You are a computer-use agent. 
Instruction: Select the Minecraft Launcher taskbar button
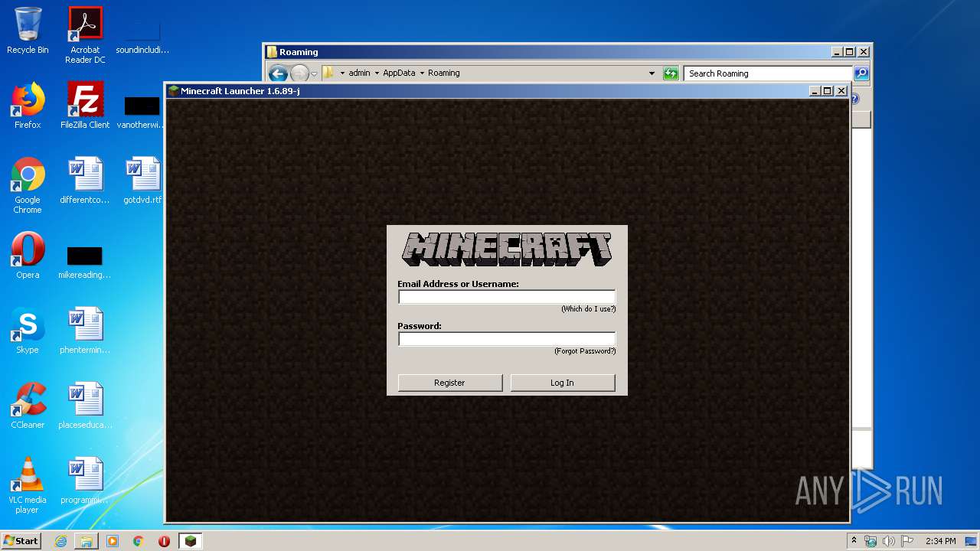[191, 541]
